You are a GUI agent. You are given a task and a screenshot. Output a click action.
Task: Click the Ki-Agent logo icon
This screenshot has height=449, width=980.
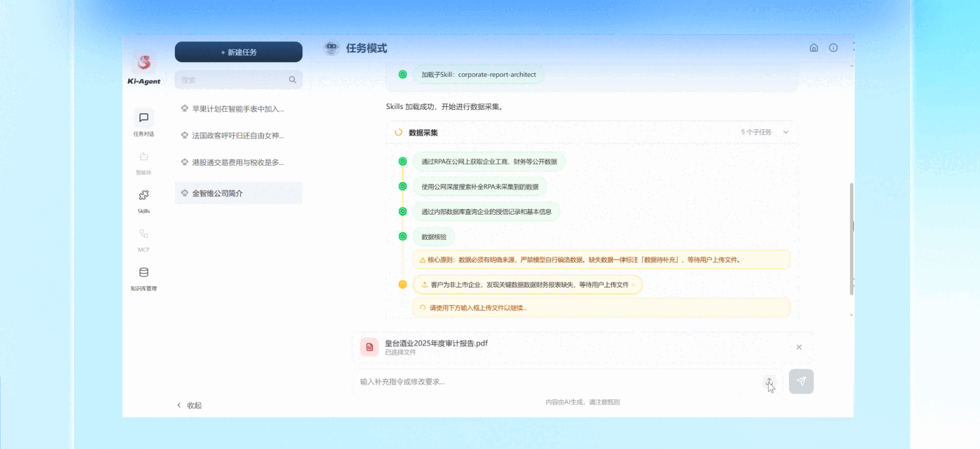(143, 63)
